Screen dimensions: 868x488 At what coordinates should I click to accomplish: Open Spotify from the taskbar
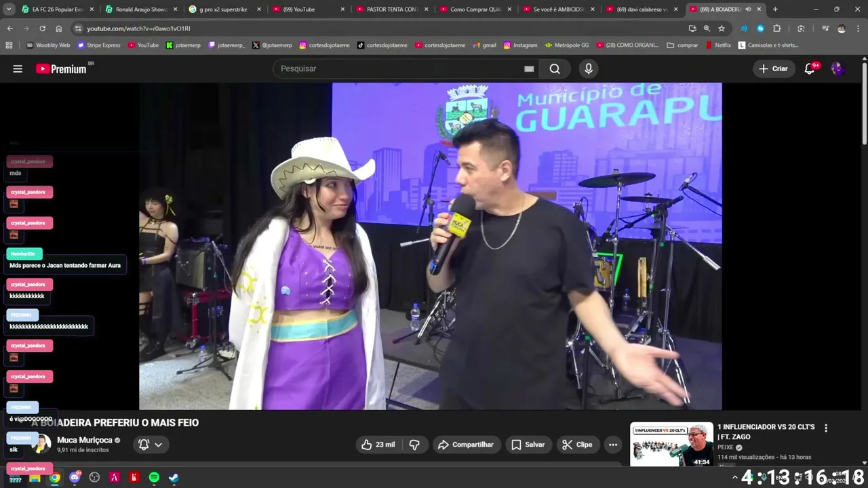click(x=154, y=477)
